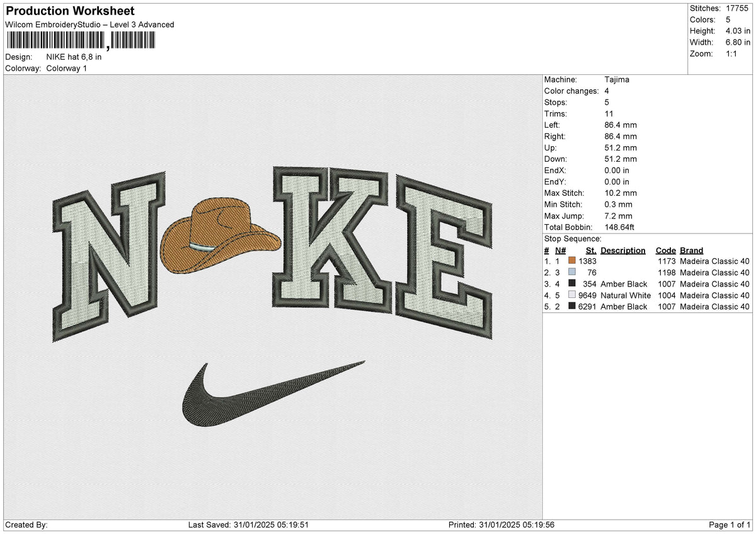Screen dimensions: 756x534
Task: Click the cowboy hat in the design preview
Action: click(x=221, y=236)
